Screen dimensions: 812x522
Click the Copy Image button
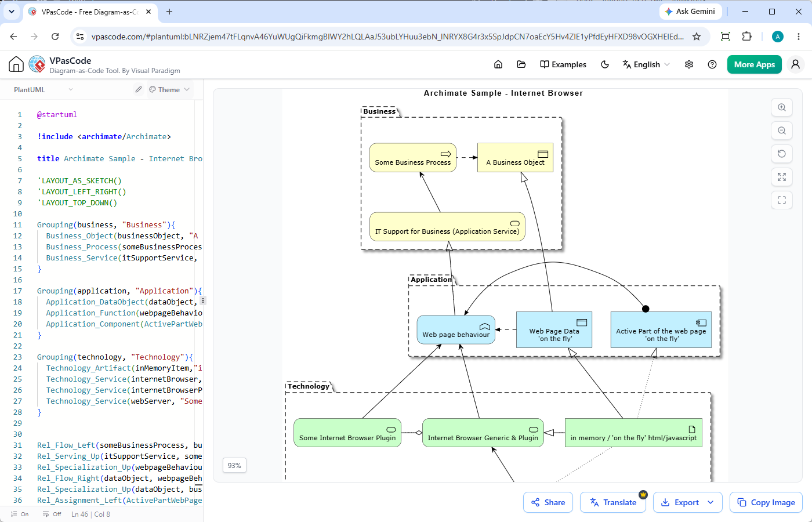766,502
